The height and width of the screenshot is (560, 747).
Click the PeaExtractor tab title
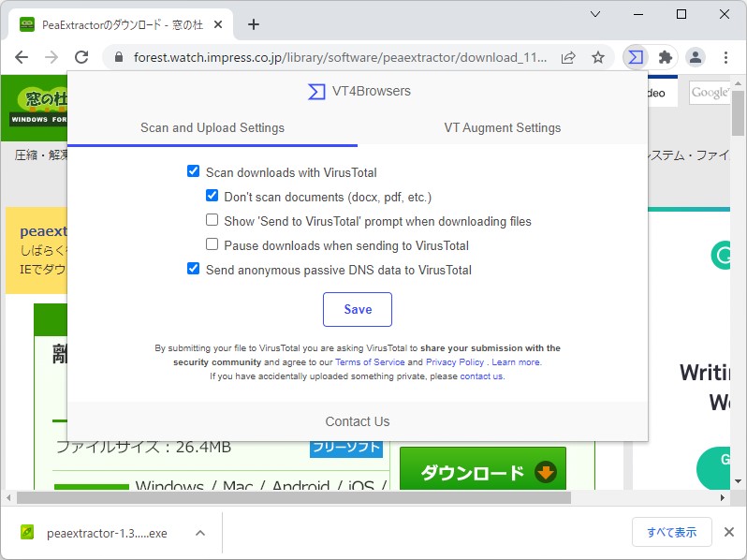tap(123, 24)
